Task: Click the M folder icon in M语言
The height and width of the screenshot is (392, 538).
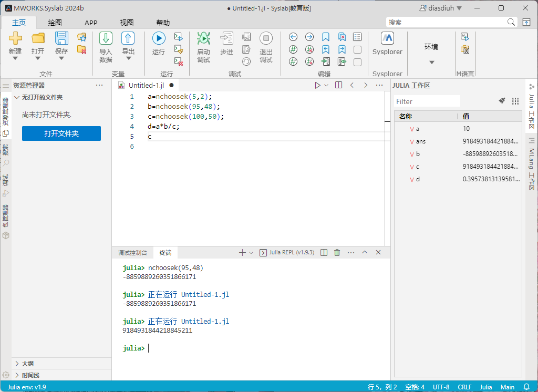Action: 464,49
